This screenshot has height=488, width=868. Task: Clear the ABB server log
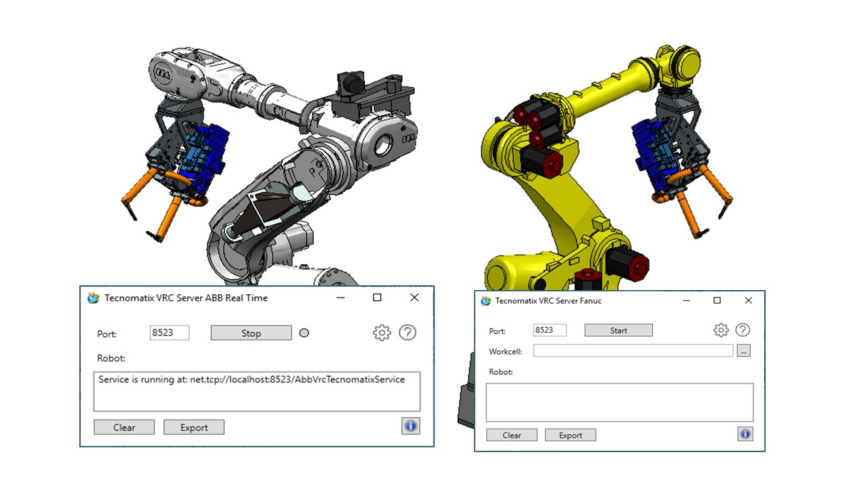click(124, 428)
